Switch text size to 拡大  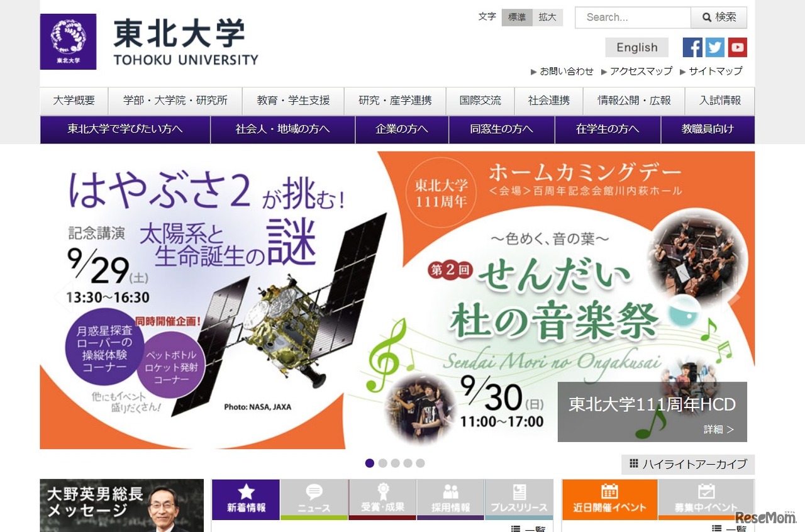pyautogui.click(x=547, y=18)
